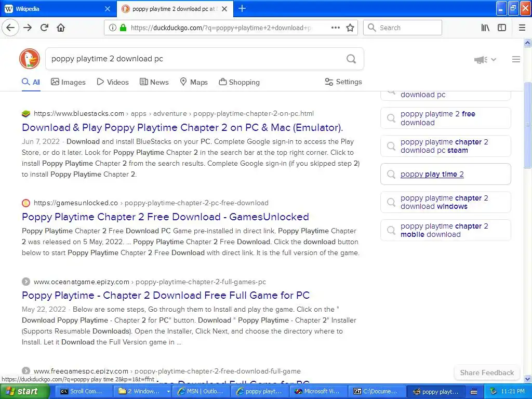
Task: Switch to MSN Outlook taskbar window
Action: coord(202,391)
